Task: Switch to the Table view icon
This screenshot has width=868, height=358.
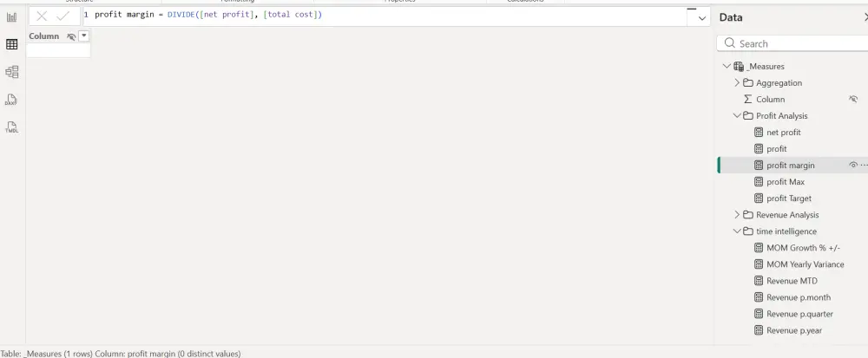Action: coord(11,44)
